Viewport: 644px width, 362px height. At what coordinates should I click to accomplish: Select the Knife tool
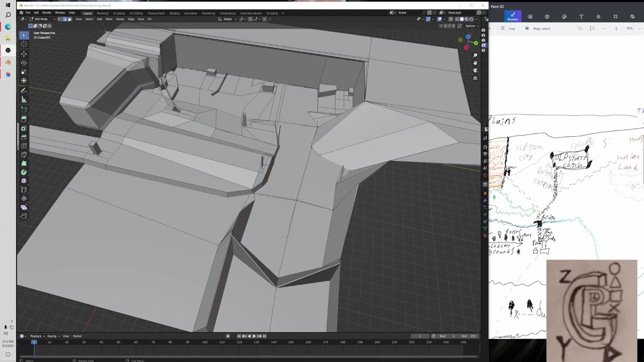coord(24,154)
